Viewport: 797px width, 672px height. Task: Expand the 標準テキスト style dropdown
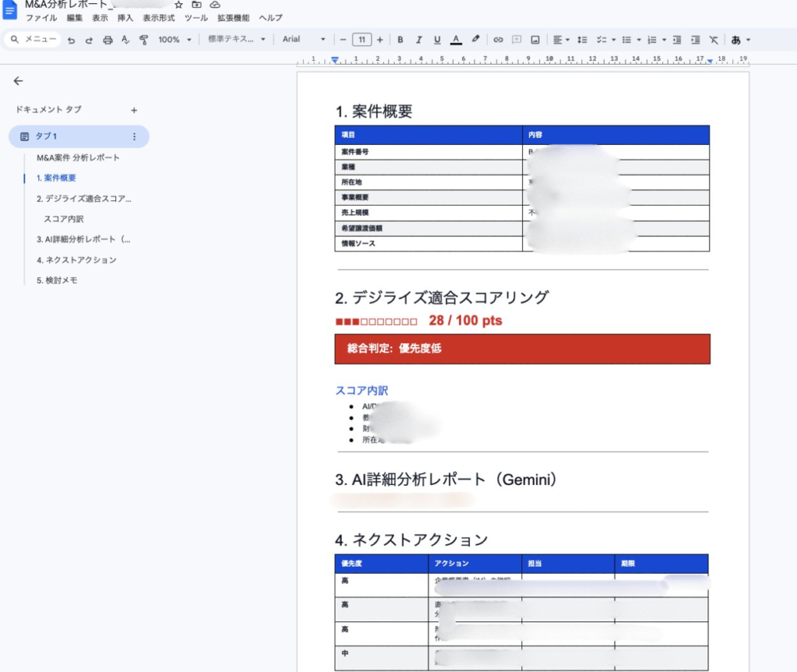[237, 40]
